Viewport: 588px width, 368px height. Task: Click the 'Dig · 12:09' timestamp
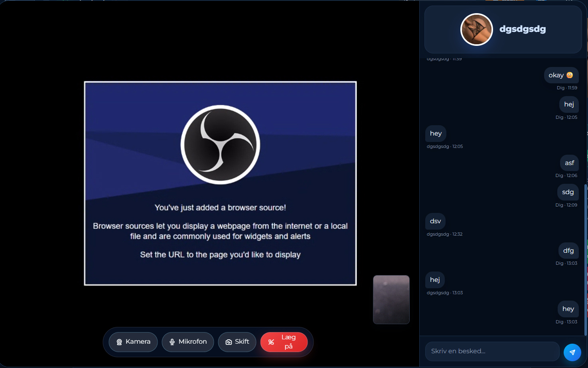click(566, 205)
